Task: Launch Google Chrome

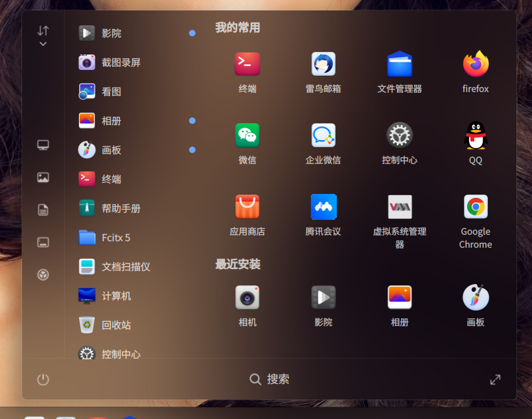Action: 476,206
